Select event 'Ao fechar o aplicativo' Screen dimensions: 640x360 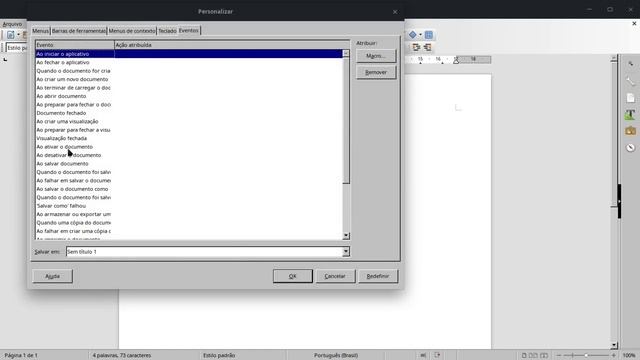(189, 62)
